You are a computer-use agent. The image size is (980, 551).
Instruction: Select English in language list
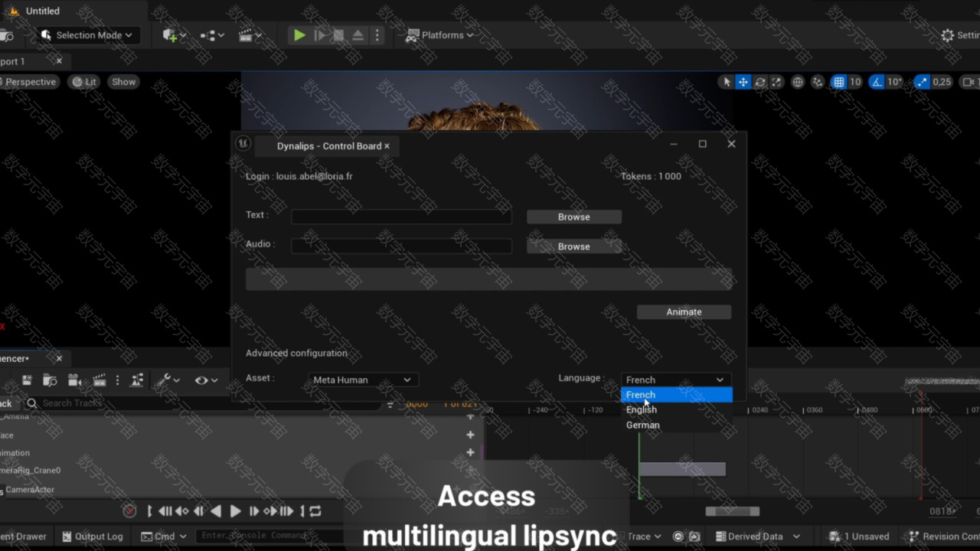(x=676, y=409)
